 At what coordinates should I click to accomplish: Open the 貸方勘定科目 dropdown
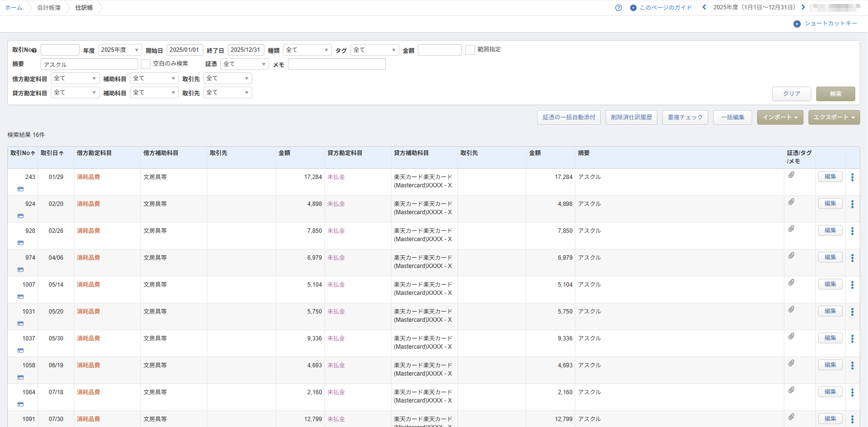[x=75, y=92]
